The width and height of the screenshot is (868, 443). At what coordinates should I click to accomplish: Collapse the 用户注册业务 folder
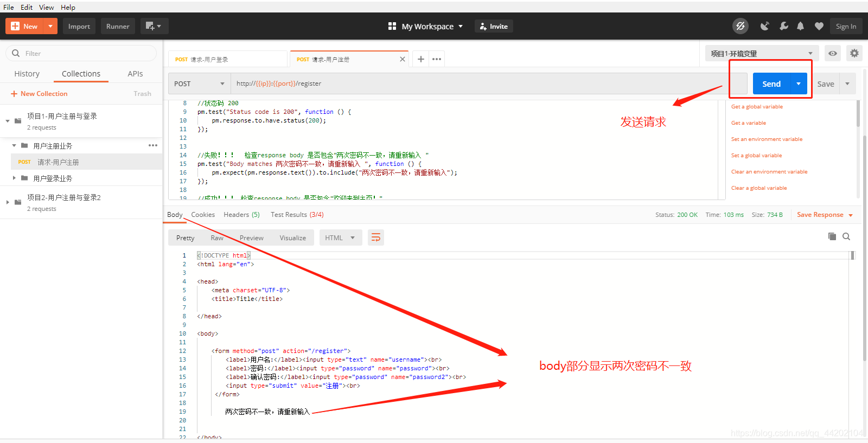pos(14,145)
